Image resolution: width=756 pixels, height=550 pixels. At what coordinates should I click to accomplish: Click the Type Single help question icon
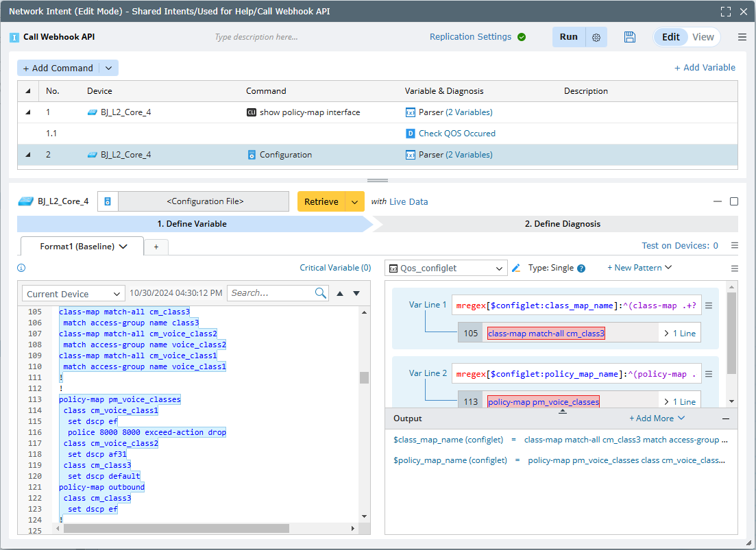pyautogui.click(x=581, y=268)
